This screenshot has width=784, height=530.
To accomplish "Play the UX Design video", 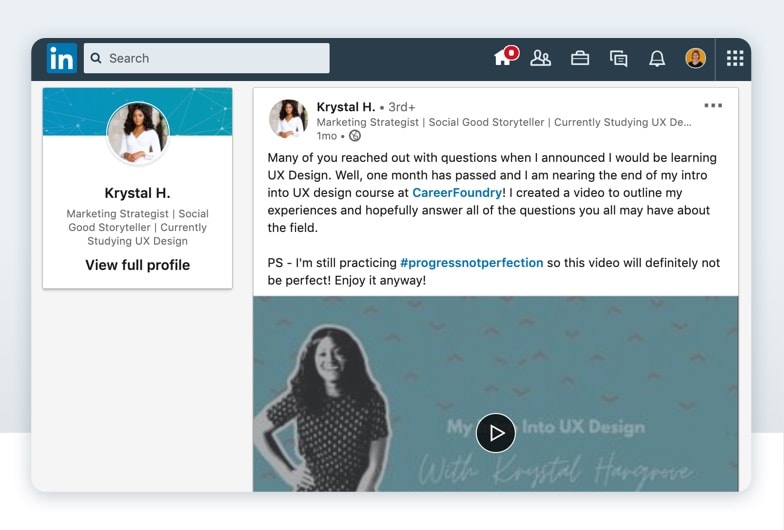I will (x=495, y=433).
